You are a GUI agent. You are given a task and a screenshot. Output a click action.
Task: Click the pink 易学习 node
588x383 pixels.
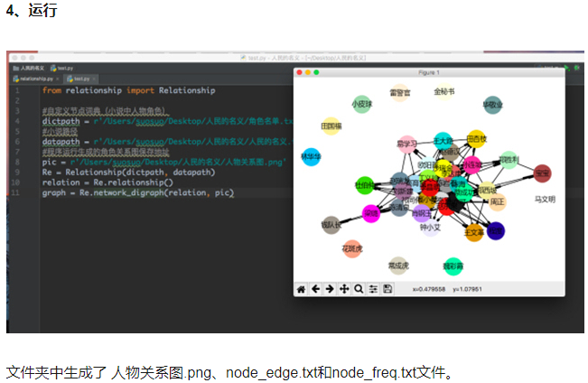[406, 144]
